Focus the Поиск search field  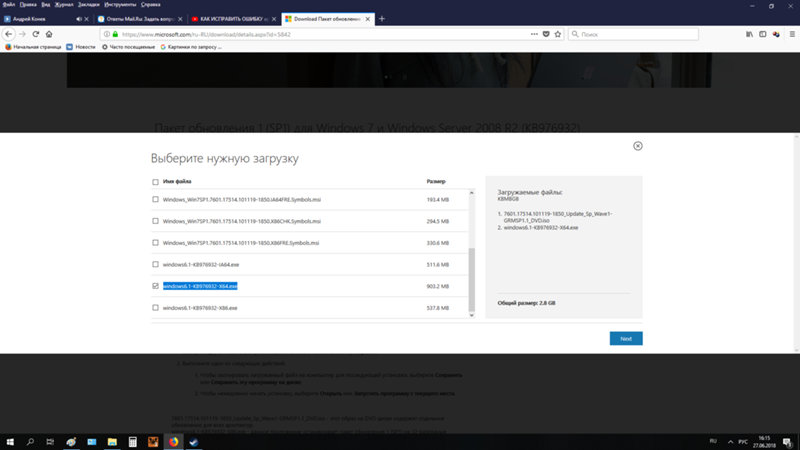point(633,34)
